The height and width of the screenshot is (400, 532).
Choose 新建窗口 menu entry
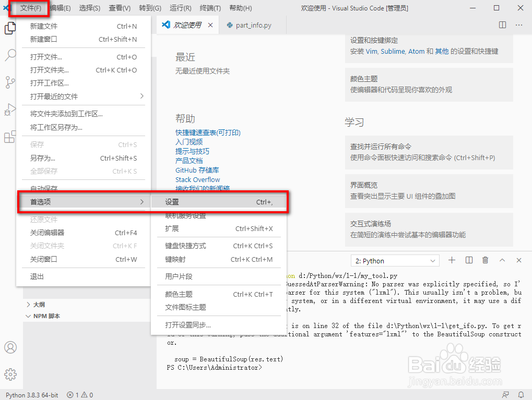(84, 39)
